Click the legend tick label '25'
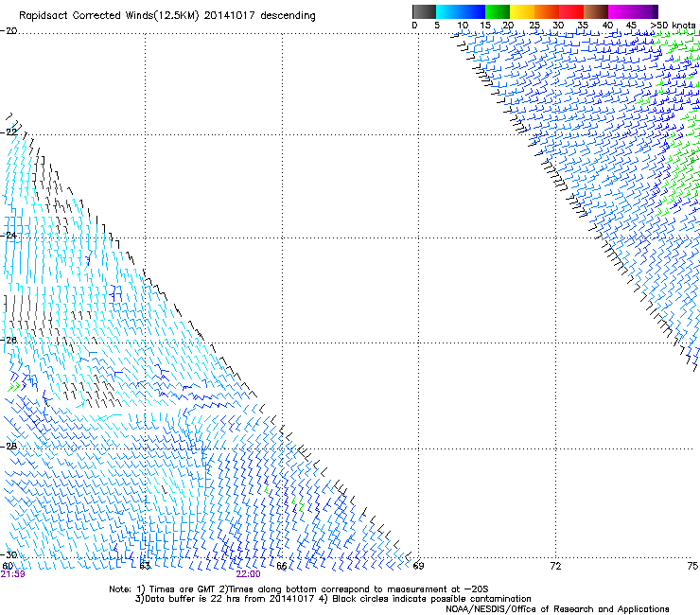Screen dimensions: 700x615 pyautogui.click(x=534, y=26)
